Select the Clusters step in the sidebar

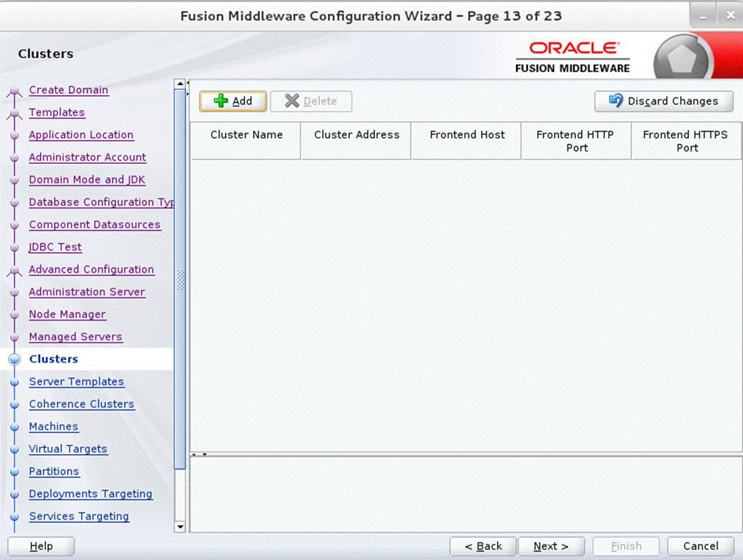[x=53, y=359]
